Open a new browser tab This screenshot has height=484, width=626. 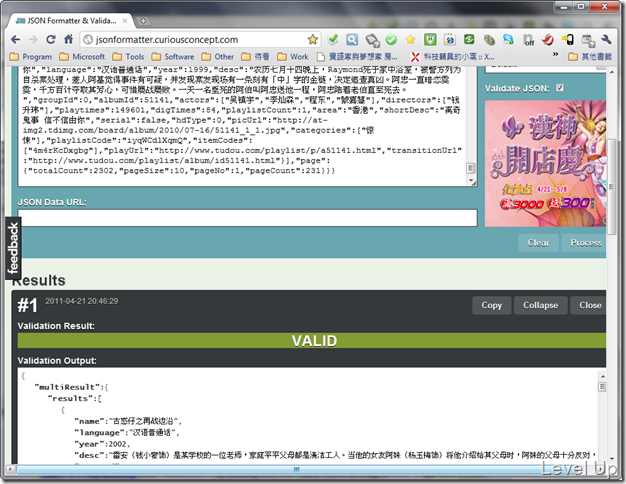(143, 21)
